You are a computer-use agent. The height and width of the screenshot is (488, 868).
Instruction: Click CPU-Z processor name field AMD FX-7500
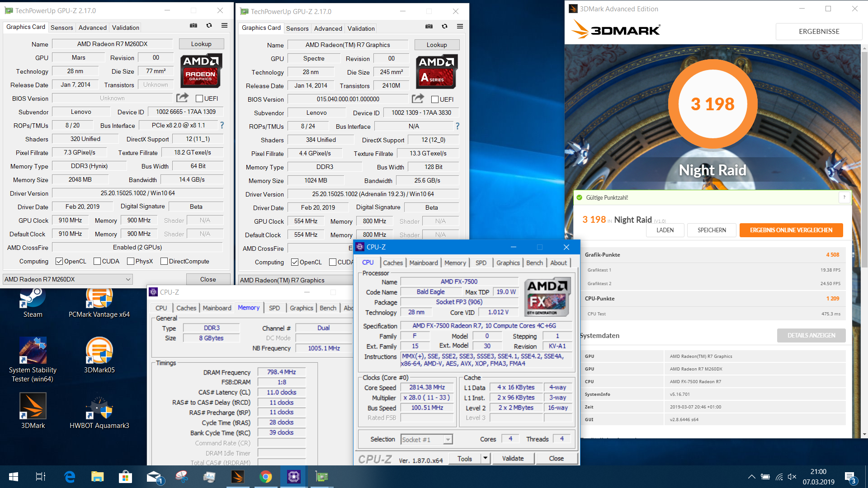pos(458,282)
